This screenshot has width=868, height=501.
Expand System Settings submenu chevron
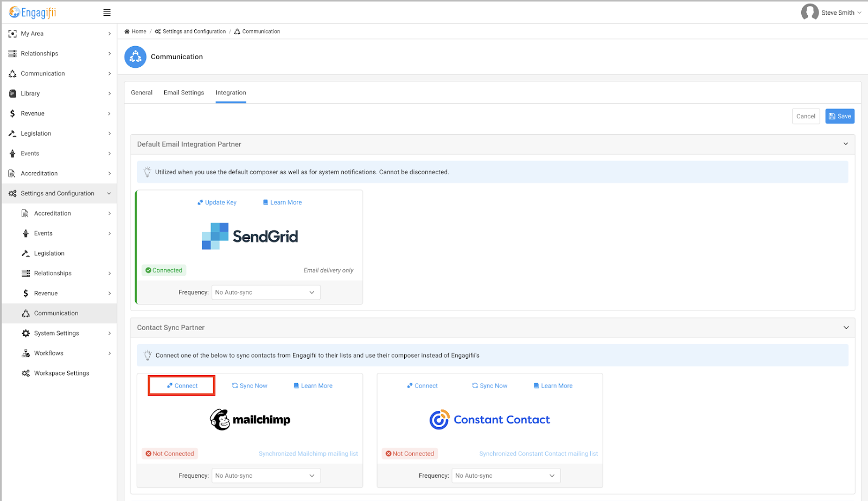tap(110, 333)
